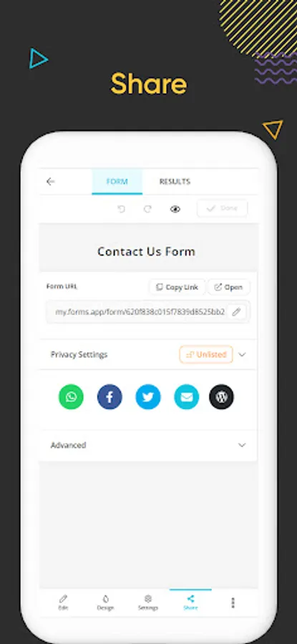Screen dimensions: 297x644
Task: Share form on Facebook
Action: (x=109, y=396)
